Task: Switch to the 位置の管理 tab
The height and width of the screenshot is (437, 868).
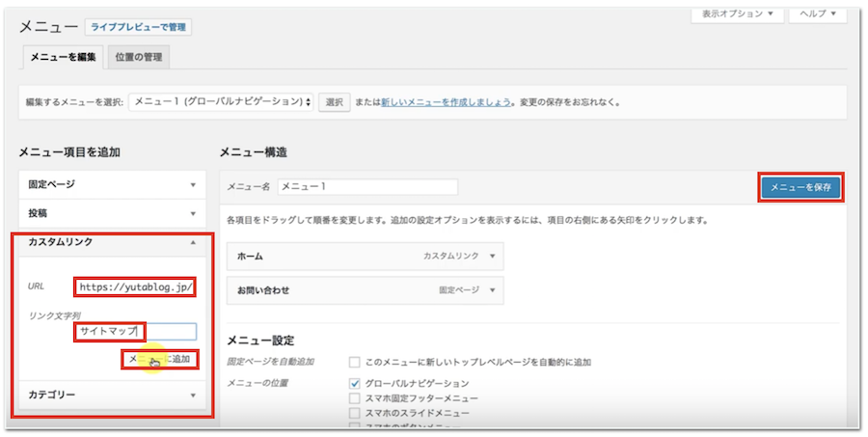Action: point(138,57)
